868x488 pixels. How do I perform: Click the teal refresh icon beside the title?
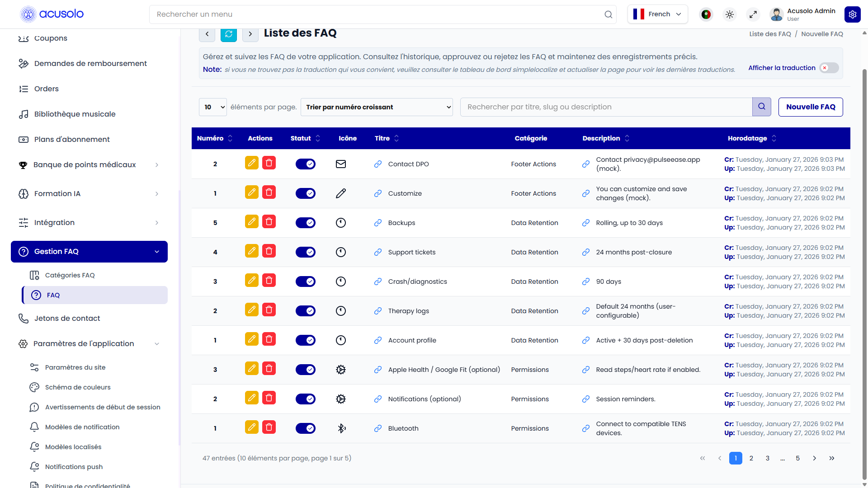[x=229, y=34]
